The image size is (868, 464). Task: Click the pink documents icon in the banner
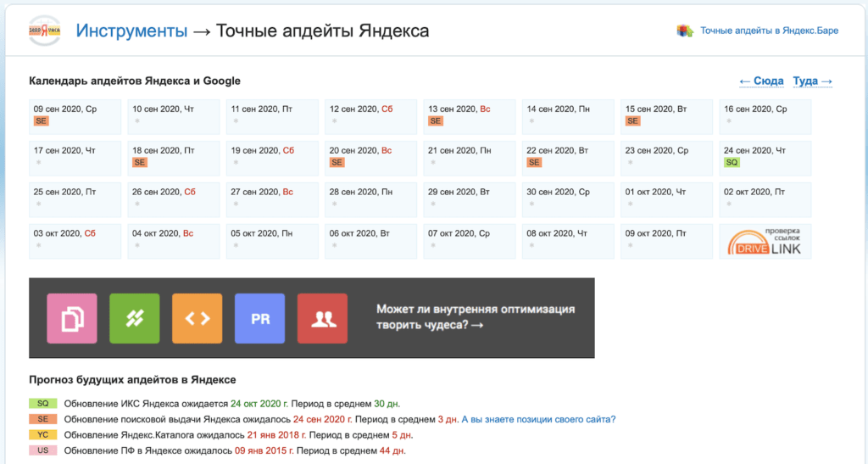(72, 318)
